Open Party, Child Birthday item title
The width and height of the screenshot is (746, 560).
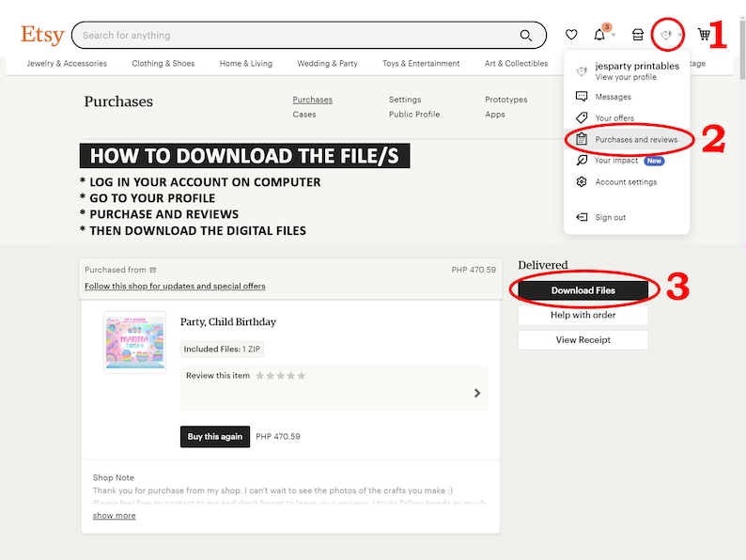click(228, 321)
